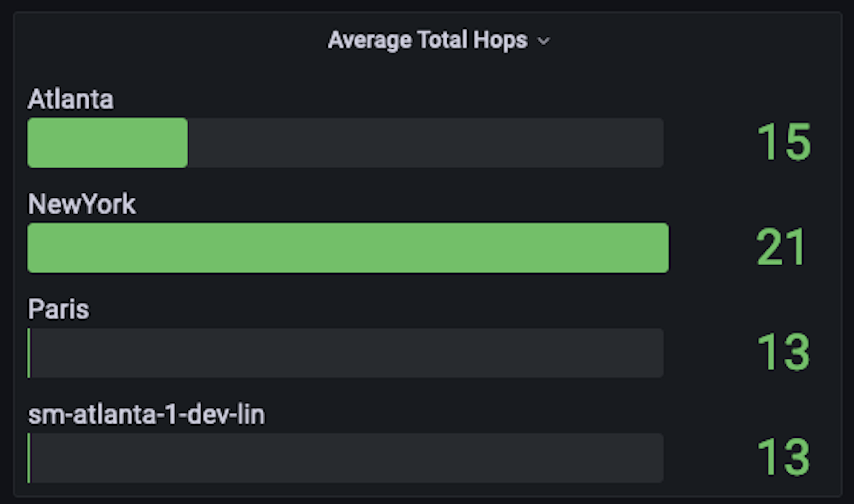Click the Atlanta value 15
The image size is (854, 504).
(784, 142)
